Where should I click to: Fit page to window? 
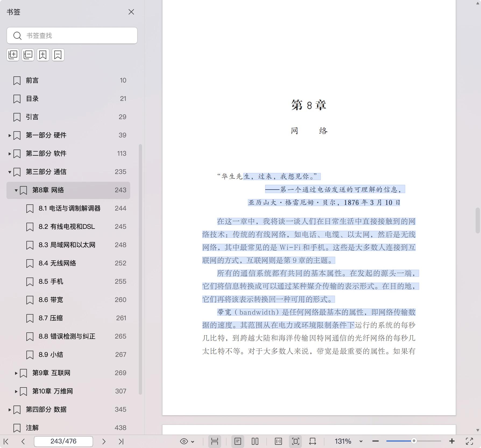(295, 441)
